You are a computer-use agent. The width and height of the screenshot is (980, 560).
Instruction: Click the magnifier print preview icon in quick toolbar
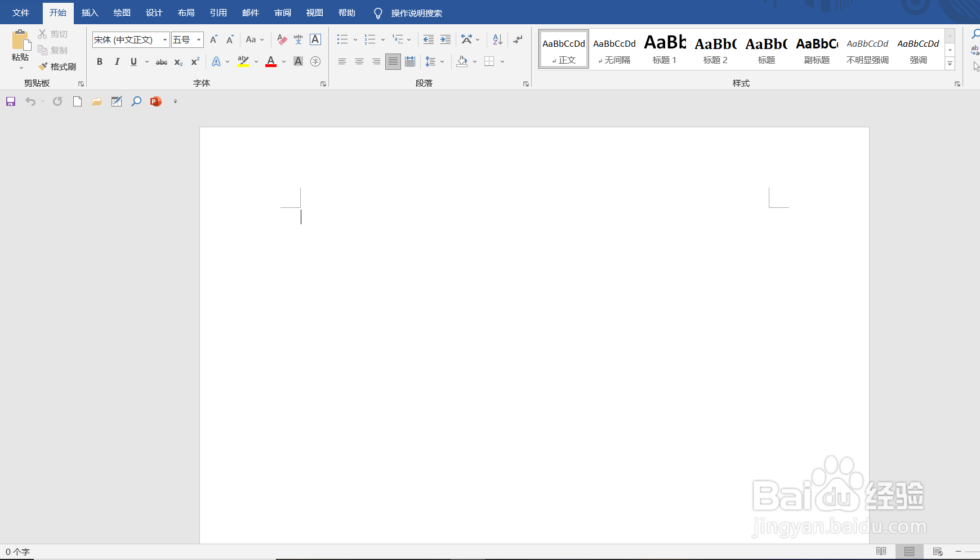(x=136, y=101)
